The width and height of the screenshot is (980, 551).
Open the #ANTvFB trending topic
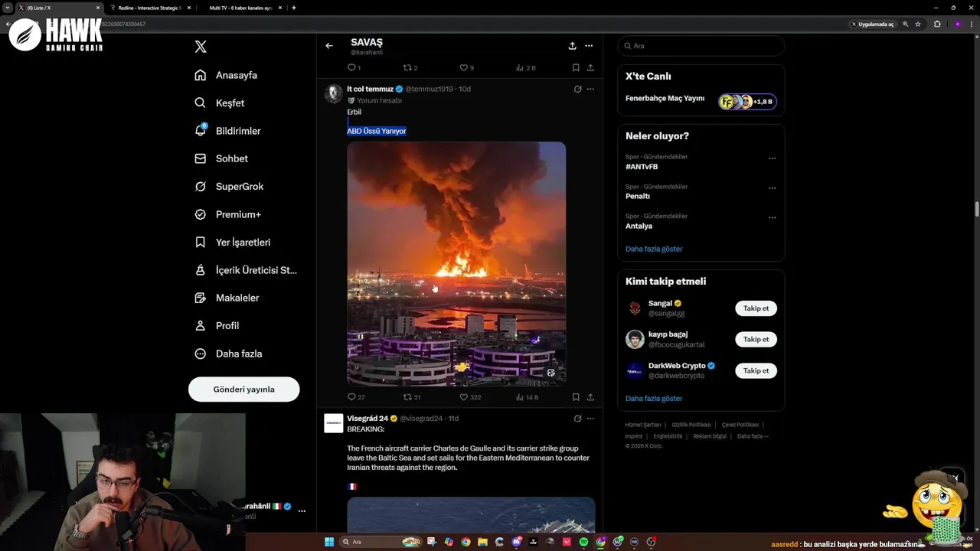click(x=642, y=167)
